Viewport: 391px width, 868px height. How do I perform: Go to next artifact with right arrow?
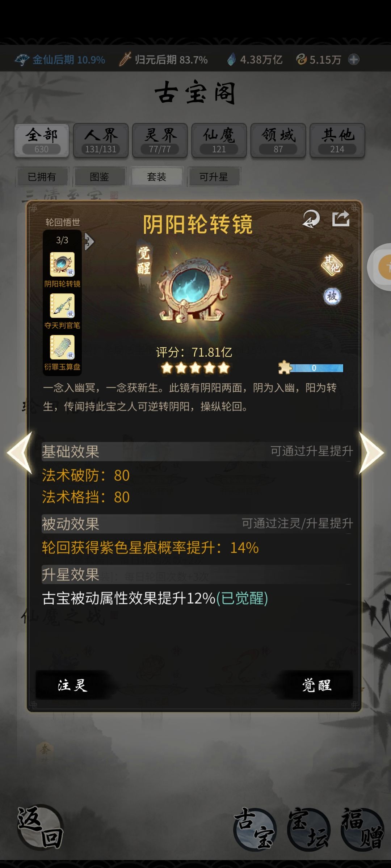[371, 453]
